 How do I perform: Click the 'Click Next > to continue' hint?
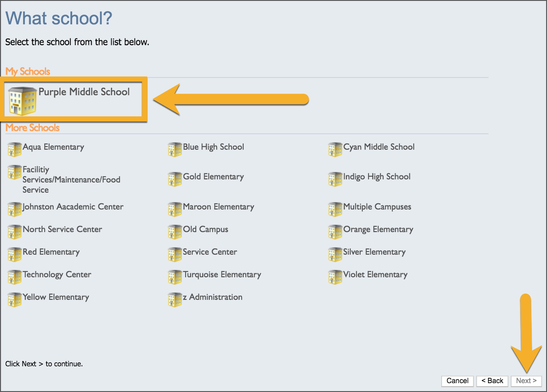(x=44, y=364)
